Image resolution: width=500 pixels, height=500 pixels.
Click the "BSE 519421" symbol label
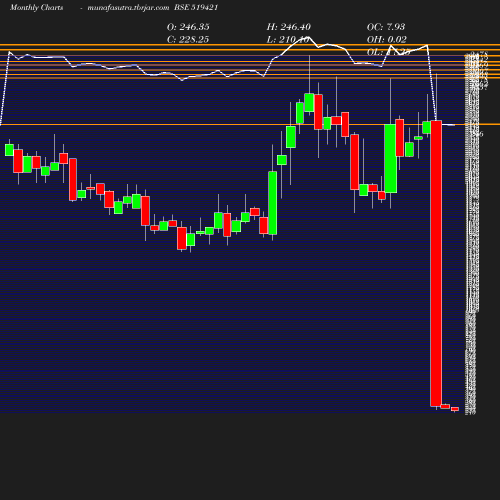point(196,8)
